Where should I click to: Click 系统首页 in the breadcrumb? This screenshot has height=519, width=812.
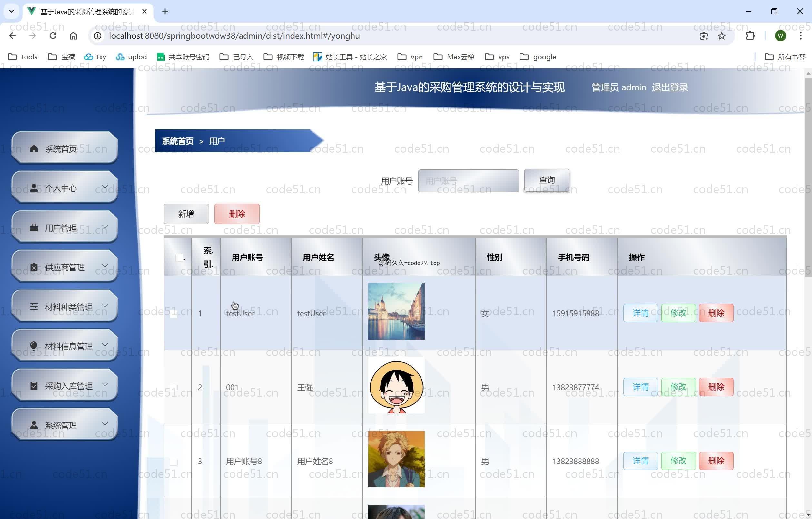[x=178, y=141]
